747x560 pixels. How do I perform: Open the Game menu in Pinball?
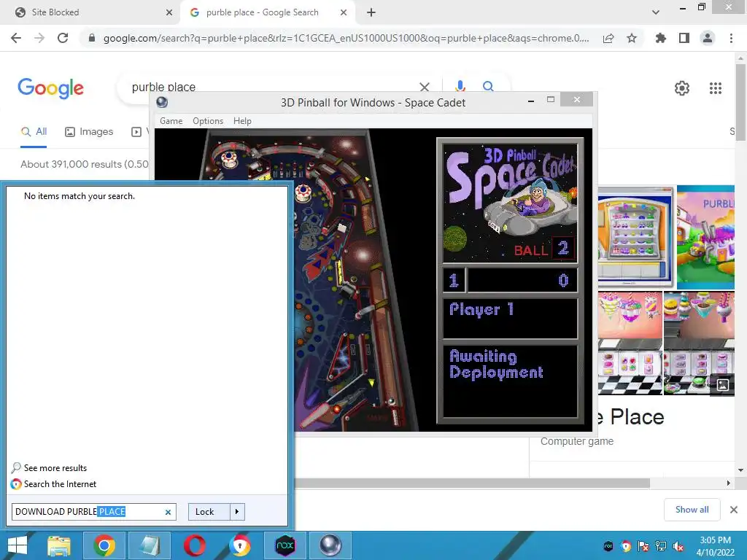pos(171,121)
